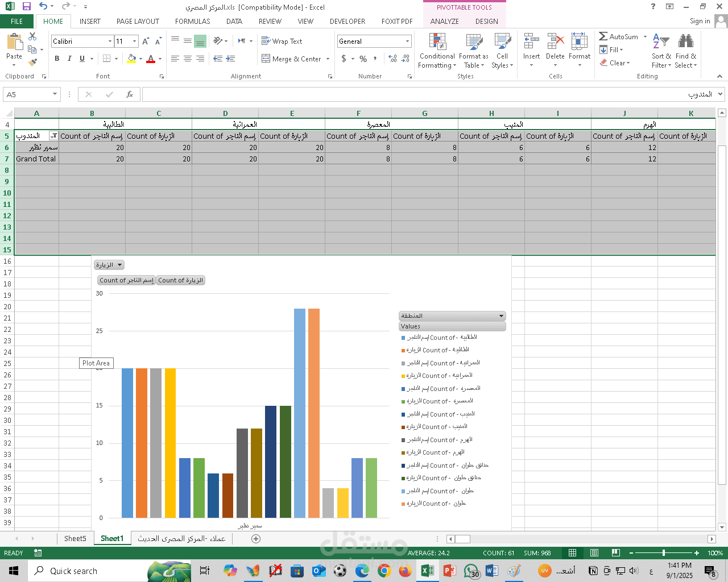Apply percent style number format

point(363,59)
